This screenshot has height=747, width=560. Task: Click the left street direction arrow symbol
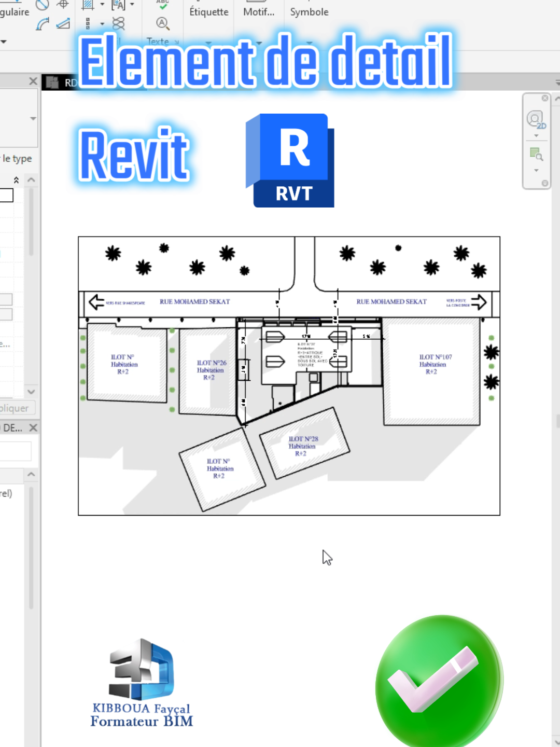[96, 302]
